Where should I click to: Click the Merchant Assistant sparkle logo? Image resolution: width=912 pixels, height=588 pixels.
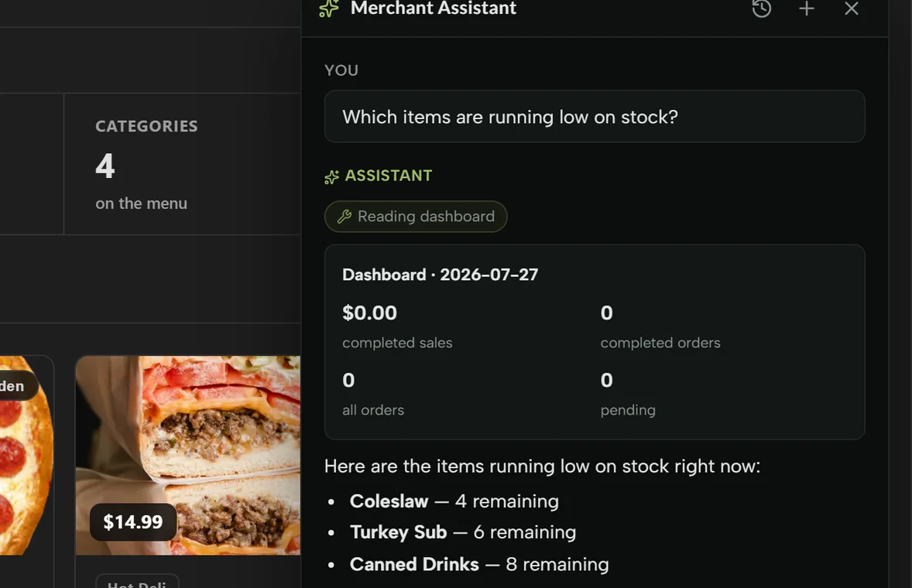(328, 9)
